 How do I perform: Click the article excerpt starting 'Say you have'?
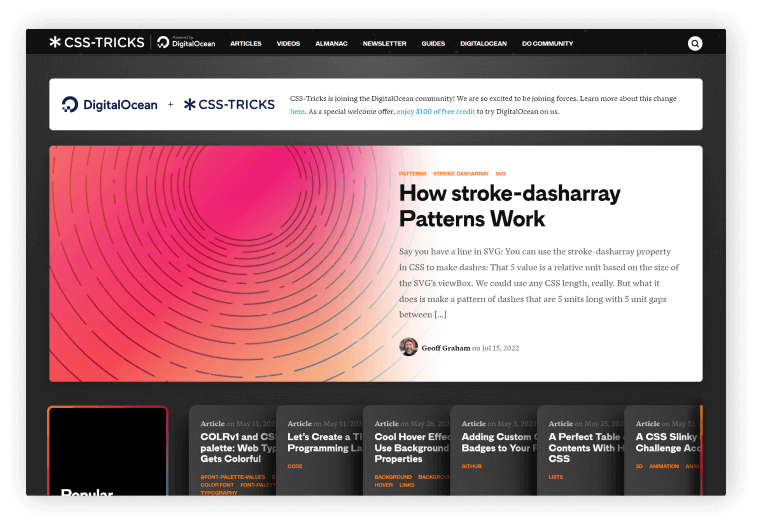tap(539, 283)
